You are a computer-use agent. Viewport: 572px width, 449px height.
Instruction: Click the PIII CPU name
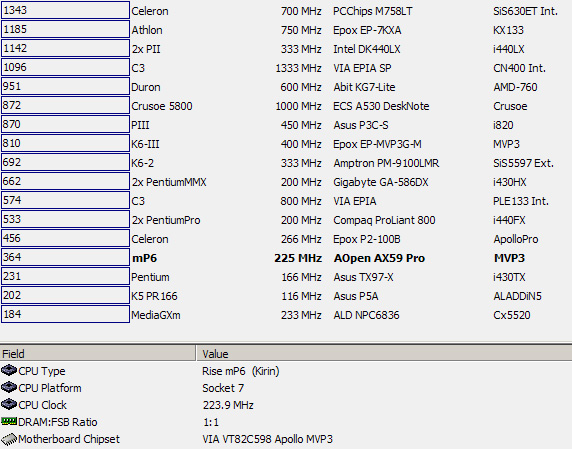(x=140, y=125)
